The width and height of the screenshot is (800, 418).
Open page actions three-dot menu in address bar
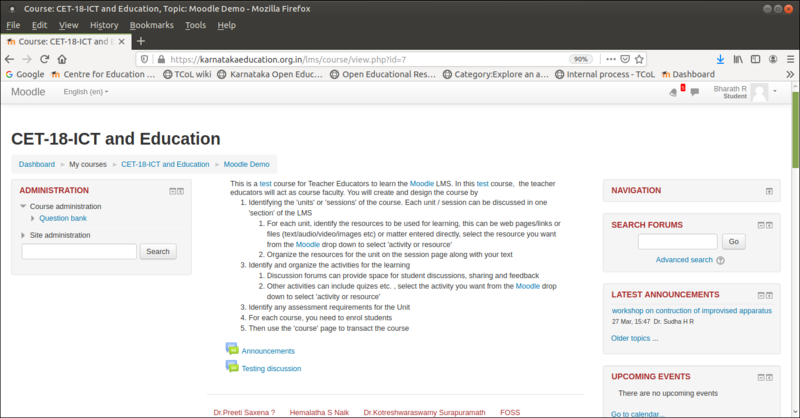click(611, 59)
